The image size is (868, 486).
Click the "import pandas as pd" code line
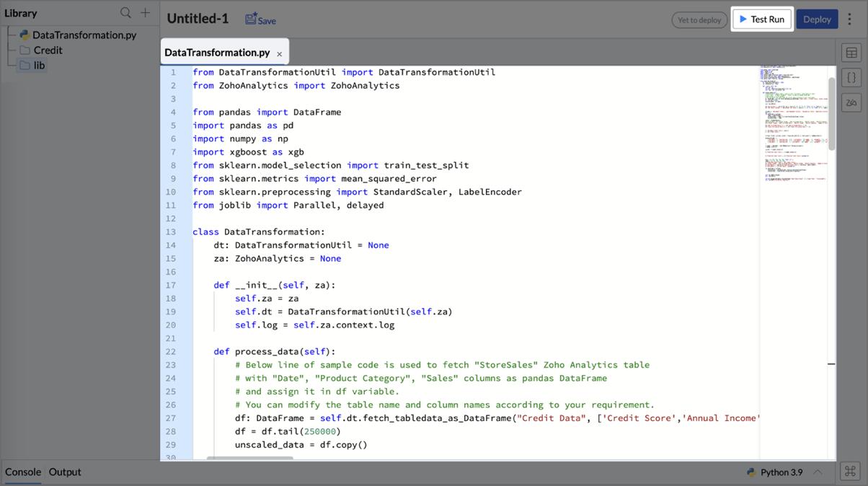(243, 125)
